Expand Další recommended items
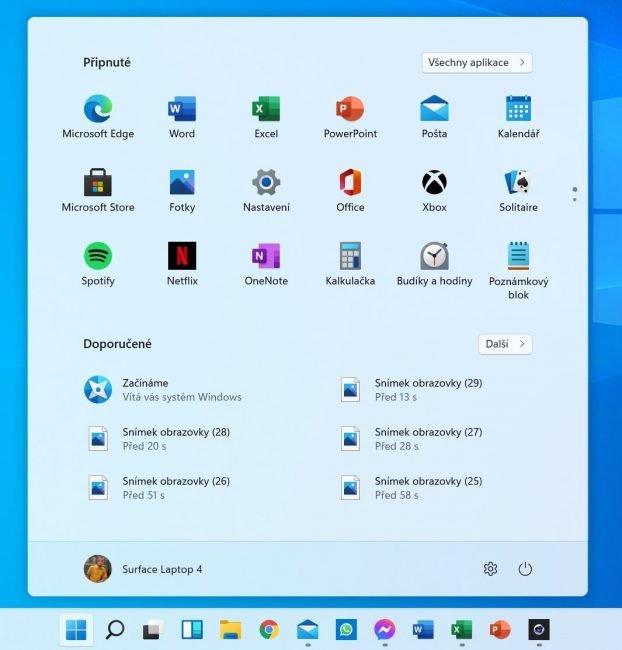 pyautogui.click(x=505, y=344)
